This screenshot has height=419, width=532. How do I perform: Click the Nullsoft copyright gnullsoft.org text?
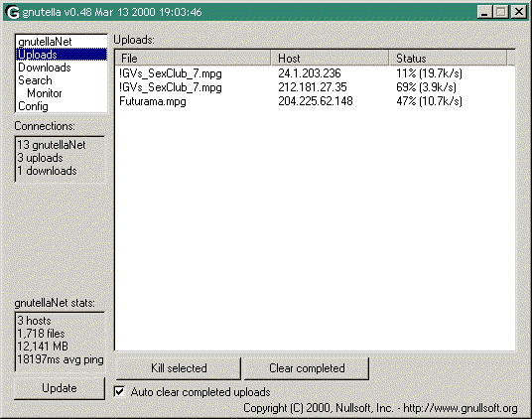coord(380,408)
